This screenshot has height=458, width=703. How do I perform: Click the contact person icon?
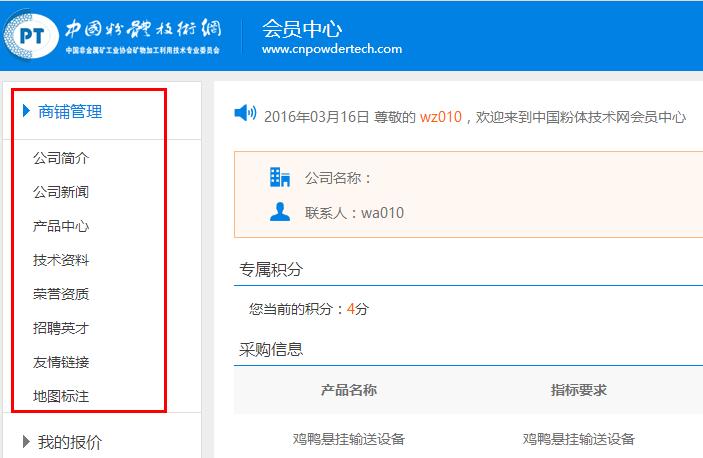(280, 212)
